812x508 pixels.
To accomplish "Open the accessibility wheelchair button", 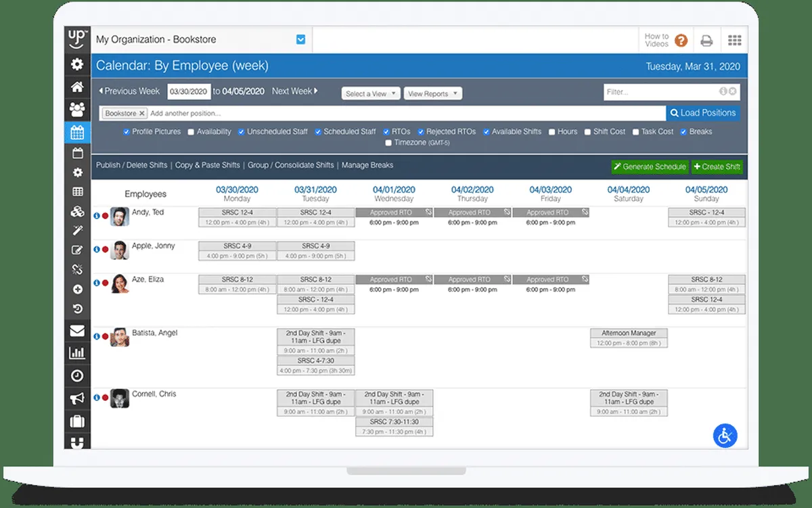I will (x=725, y=436).
